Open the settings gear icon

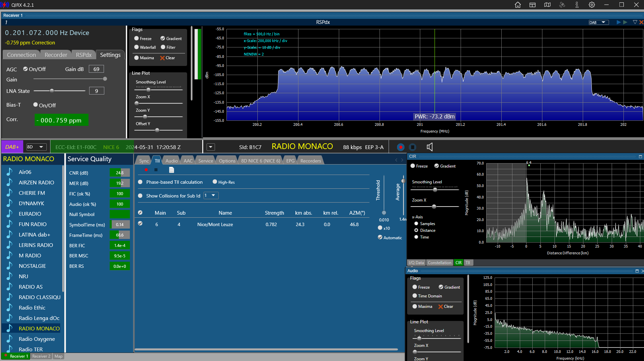(592, 5)
